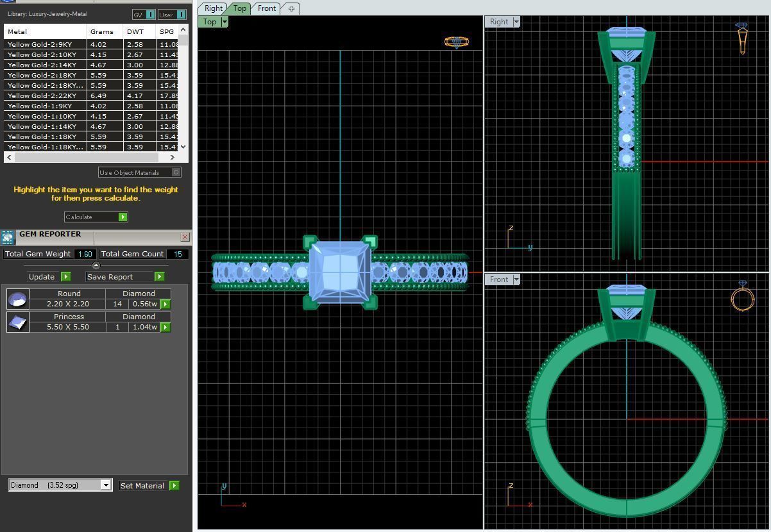Screen dimensions: 771x532
Task: Select the Yellow Gold-2:10KY row
Action: pos(91,54)
